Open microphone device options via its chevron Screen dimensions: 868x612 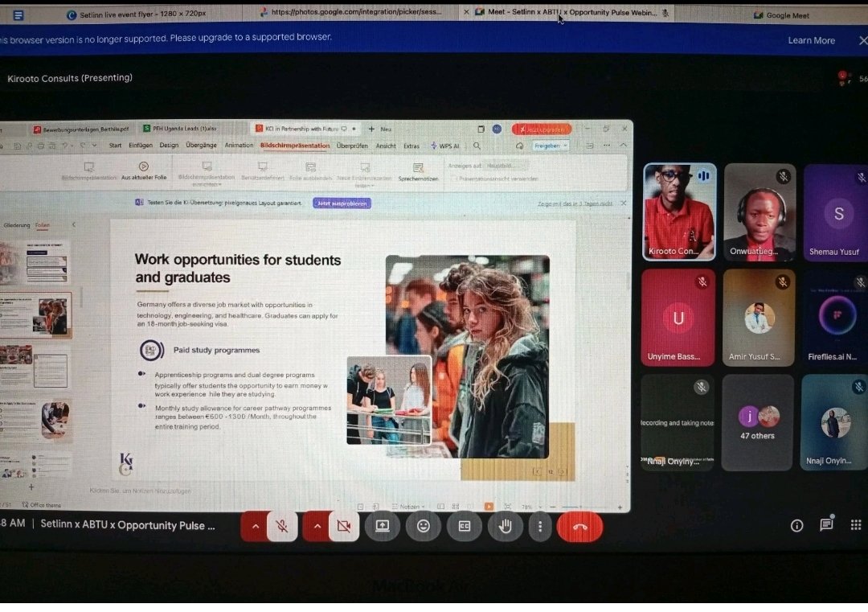coord(255,526)
